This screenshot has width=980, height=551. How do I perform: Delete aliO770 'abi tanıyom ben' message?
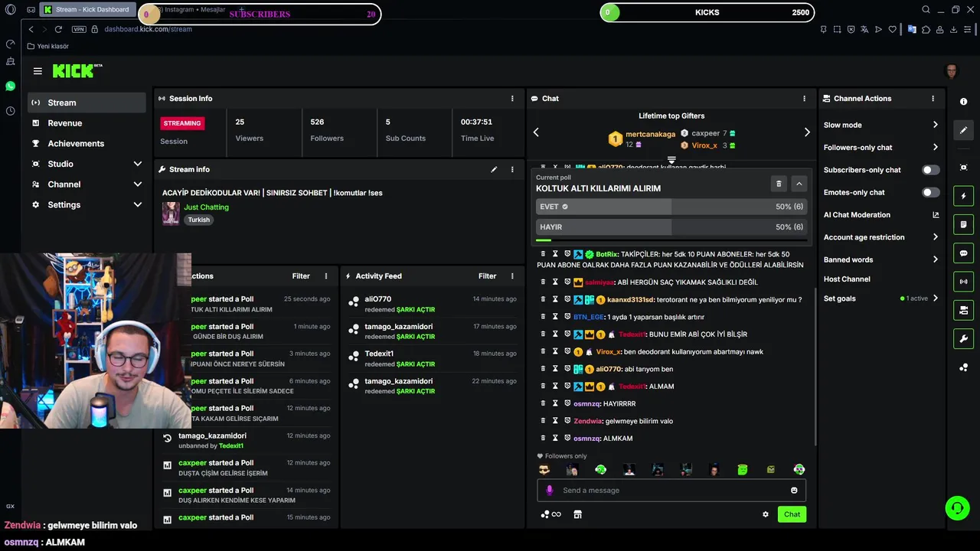[543, 369]
